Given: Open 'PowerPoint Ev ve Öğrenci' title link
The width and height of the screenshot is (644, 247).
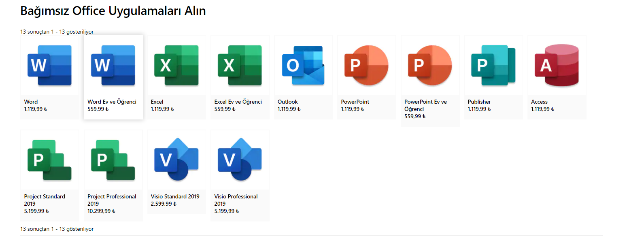Looking at the screenshot, I should [x=425, y=105].
